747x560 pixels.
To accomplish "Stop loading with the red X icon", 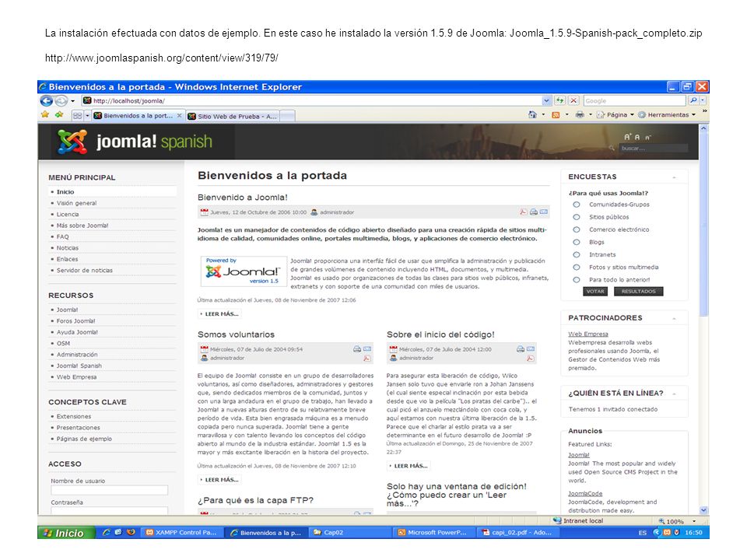I will [573, 100].
